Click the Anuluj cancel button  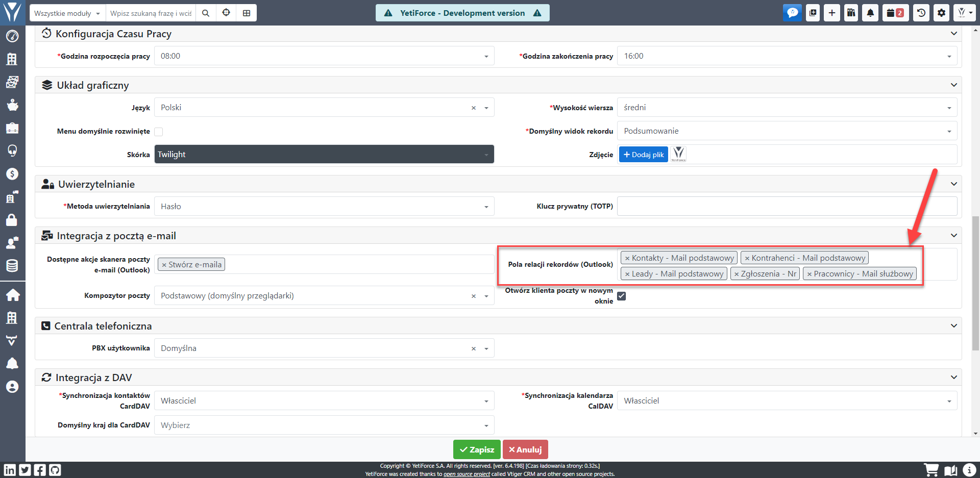525,449
